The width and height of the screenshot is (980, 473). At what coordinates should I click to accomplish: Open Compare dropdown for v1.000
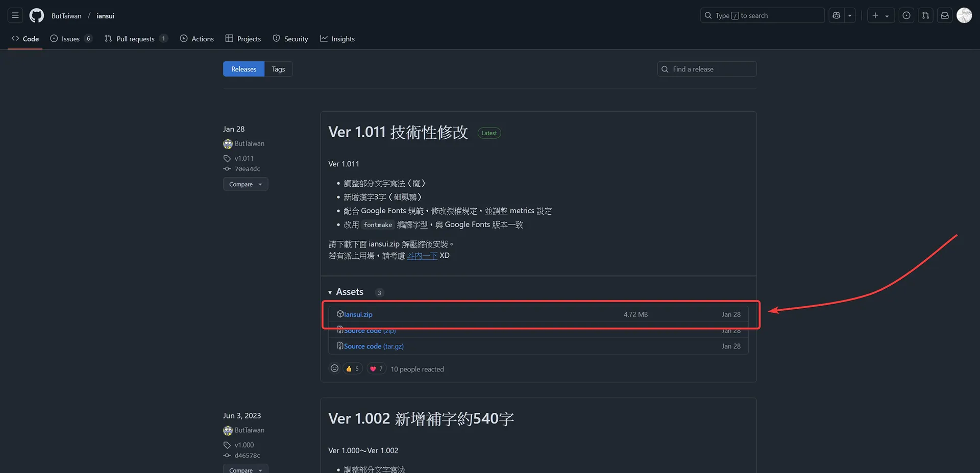tap(246, 469)
